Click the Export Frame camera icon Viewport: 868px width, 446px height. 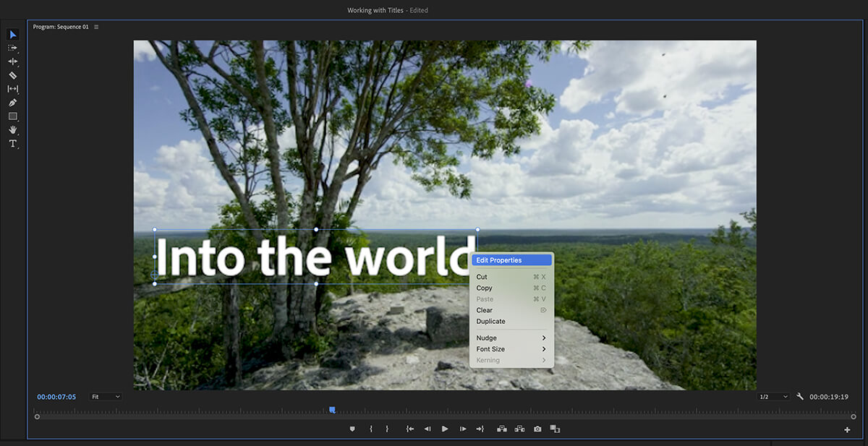(537, 429)
